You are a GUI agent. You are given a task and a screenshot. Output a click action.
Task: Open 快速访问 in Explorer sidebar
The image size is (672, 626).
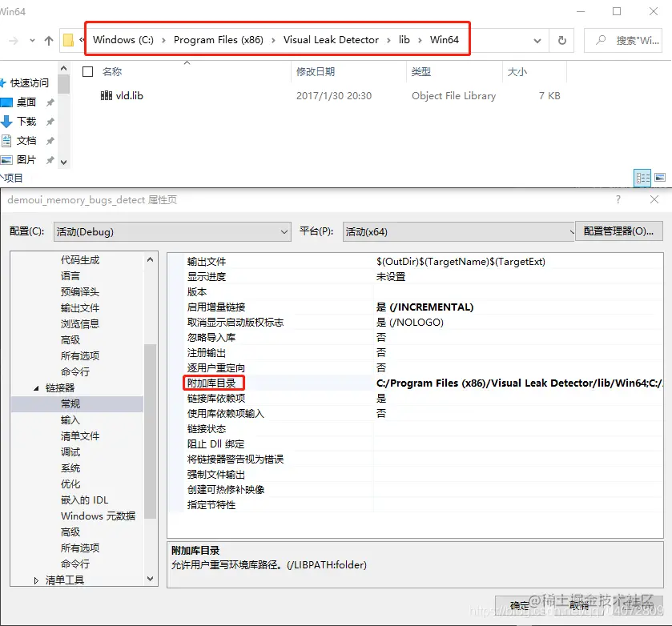29,82
